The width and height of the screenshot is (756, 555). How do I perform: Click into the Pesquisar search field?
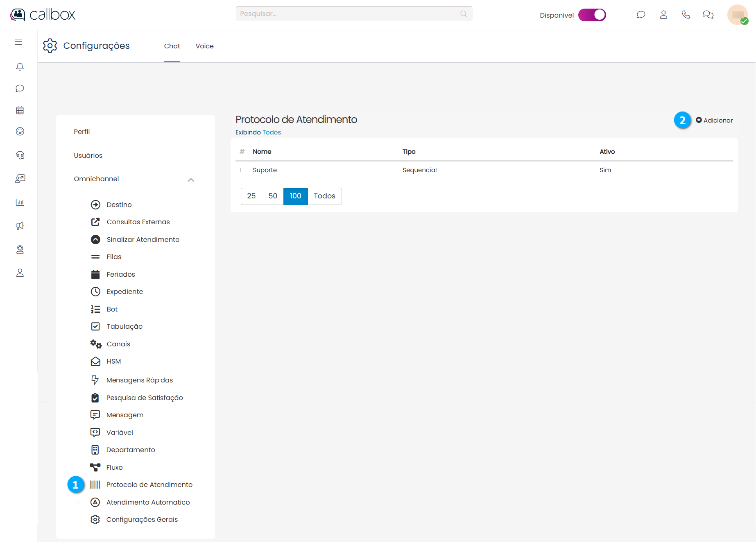coord(348,14)
